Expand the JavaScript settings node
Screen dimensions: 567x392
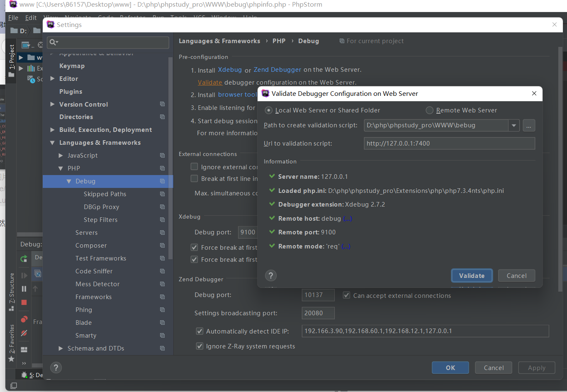click(61, 156)
